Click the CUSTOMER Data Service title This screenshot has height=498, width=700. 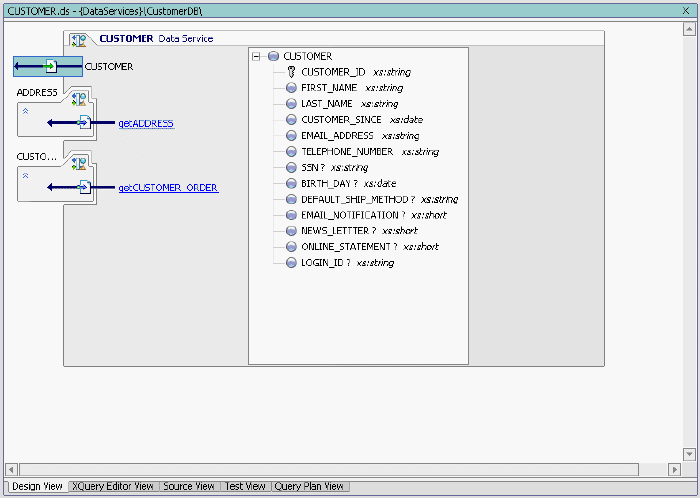tap(156, 39)
